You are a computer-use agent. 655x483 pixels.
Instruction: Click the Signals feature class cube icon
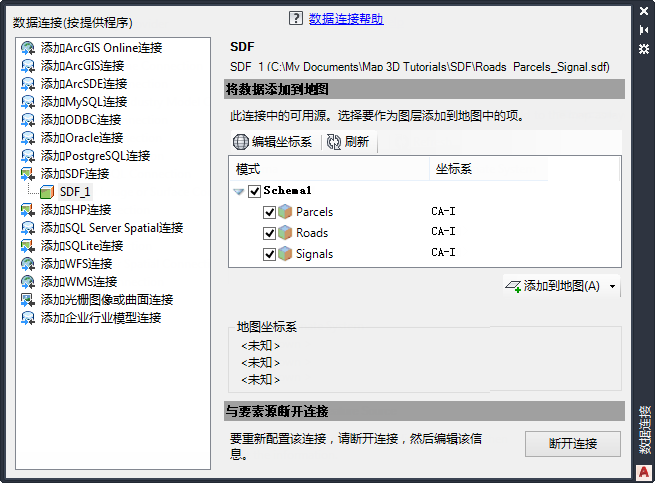(285, 253)
